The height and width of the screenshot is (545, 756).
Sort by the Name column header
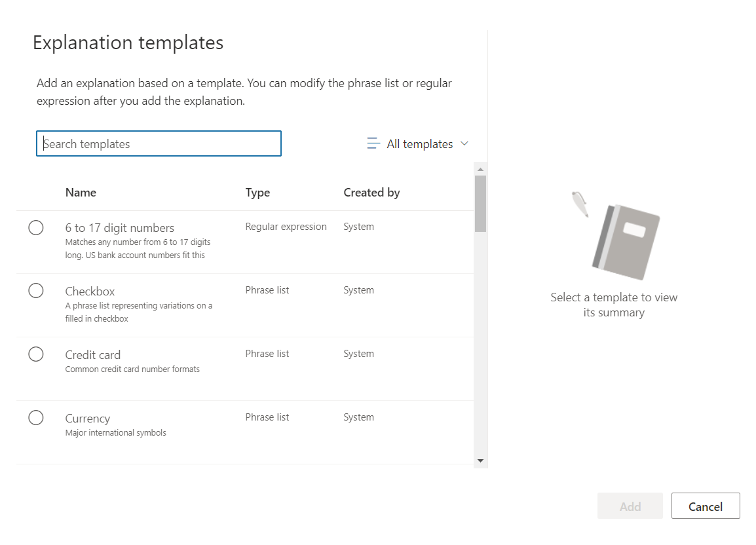point(81,193)
